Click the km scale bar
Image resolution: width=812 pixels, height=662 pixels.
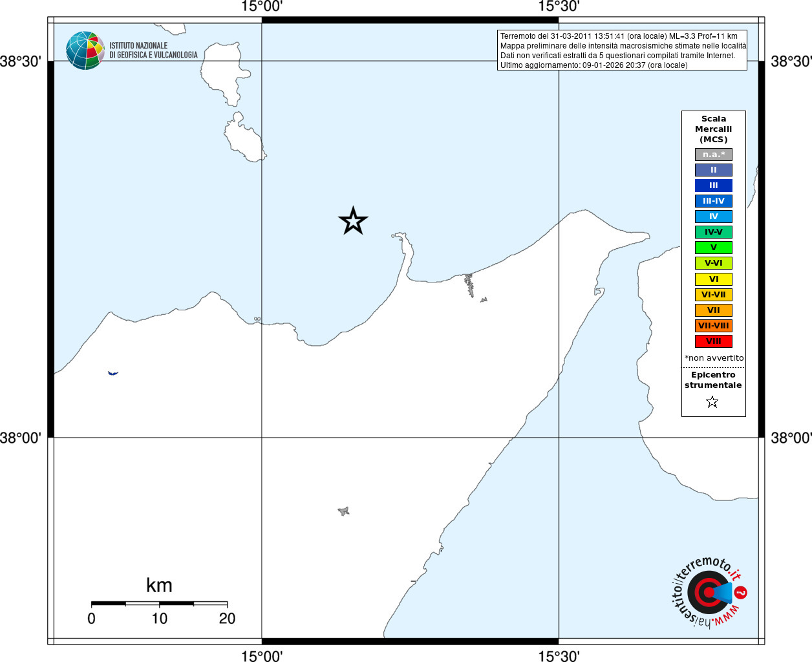159,603
